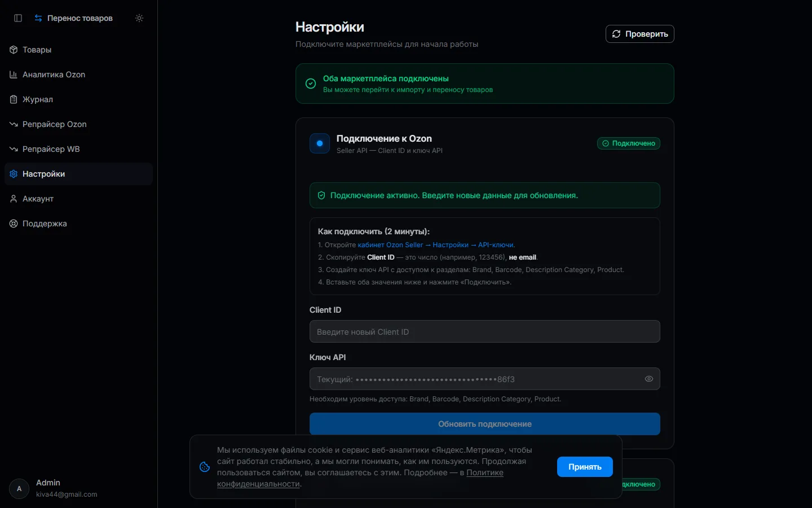
Task: Click the Подключение к Ozon heading
Action: (384, 138)
